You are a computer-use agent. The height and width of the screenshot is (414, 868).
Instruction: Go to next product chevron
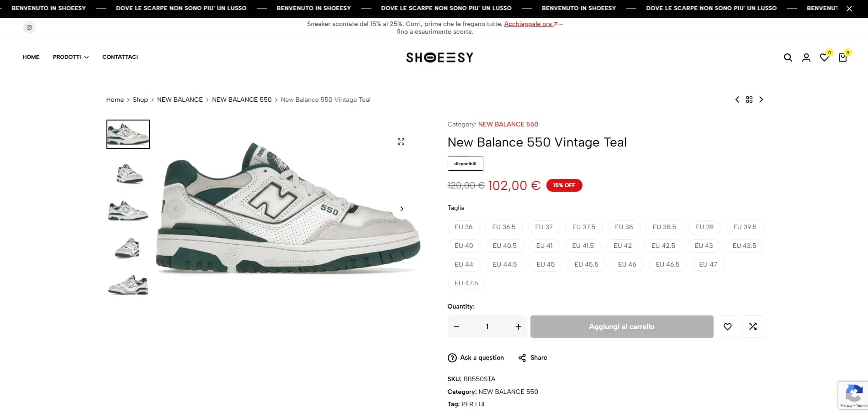761,100
